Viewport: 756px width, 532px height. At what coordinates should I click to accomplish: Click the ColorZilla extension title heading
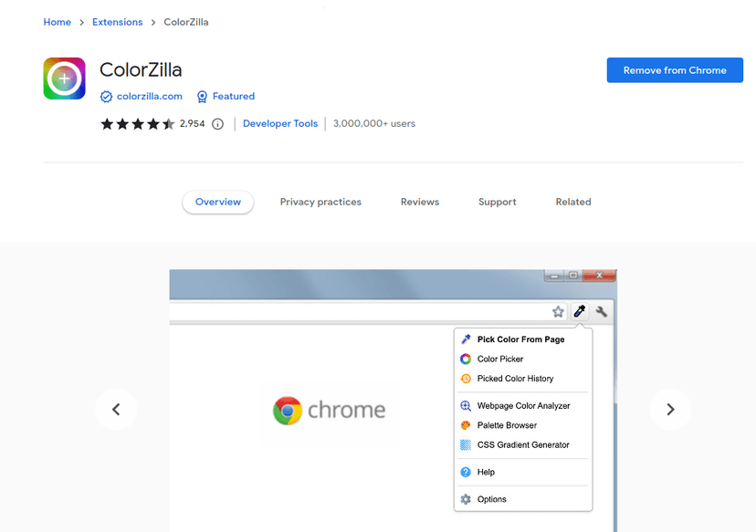click(141, 70)
